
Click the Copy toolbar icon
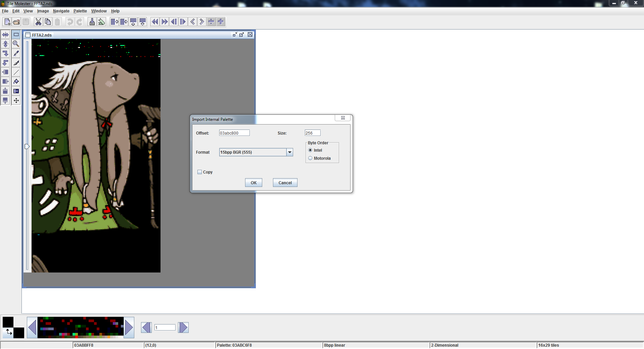(x=48, y=22)
